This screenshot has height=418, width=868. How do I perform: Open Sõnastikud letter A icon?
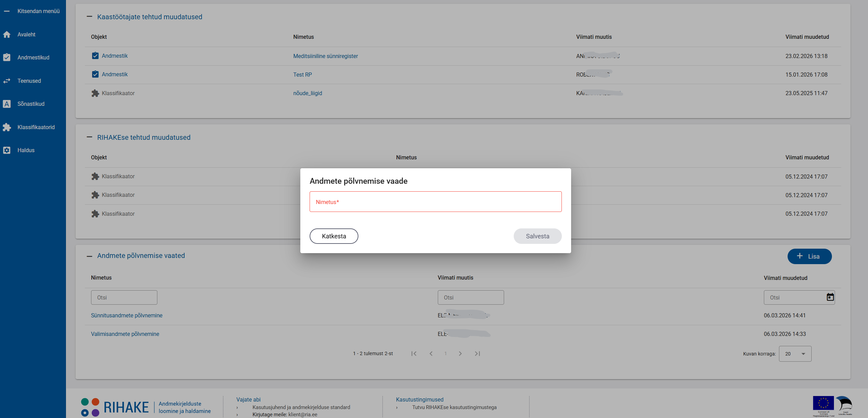[7, 104]
